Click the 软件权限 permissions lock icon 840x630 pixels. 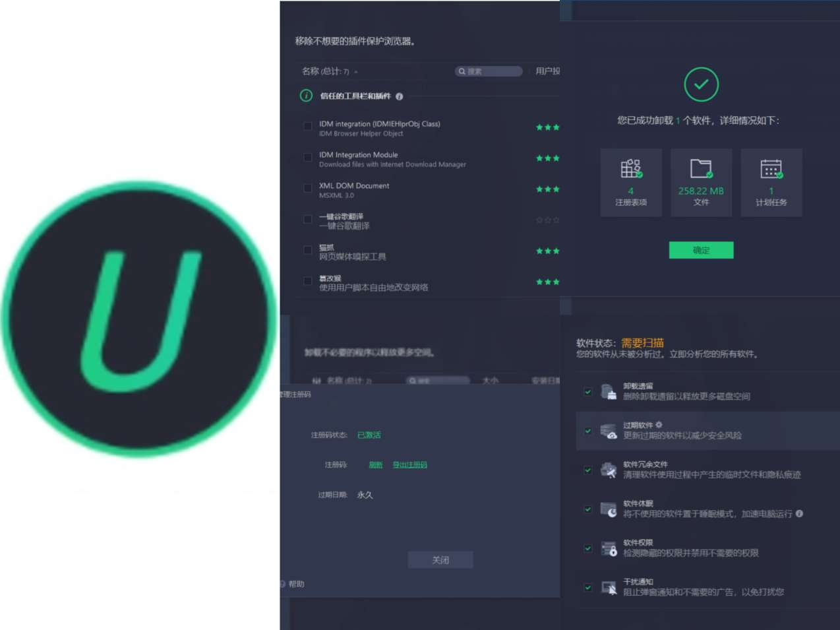[x=609, y=549]
